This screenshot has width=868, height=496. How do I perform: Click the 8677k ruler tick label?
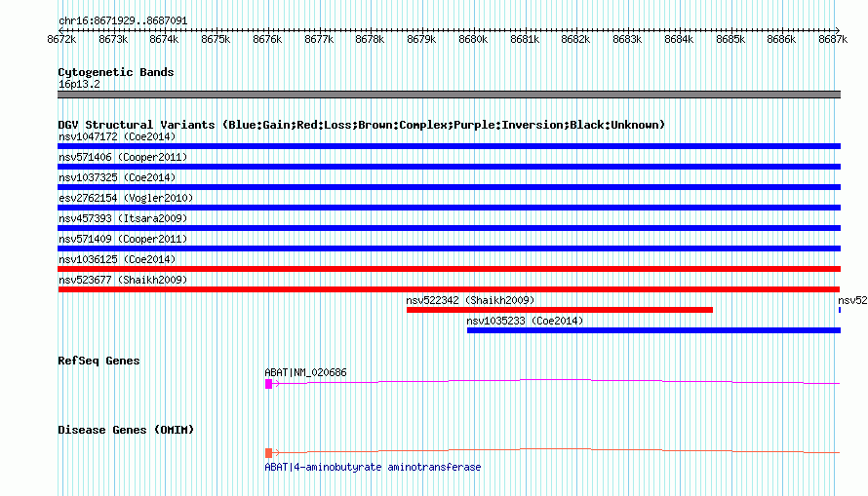coord(319,39)
